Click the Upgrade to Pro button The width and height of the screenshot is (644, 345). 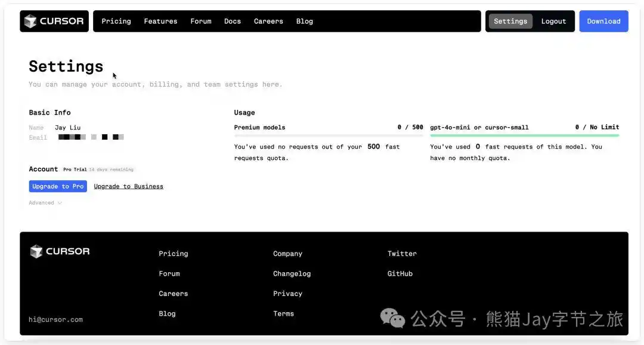(58, 186)
